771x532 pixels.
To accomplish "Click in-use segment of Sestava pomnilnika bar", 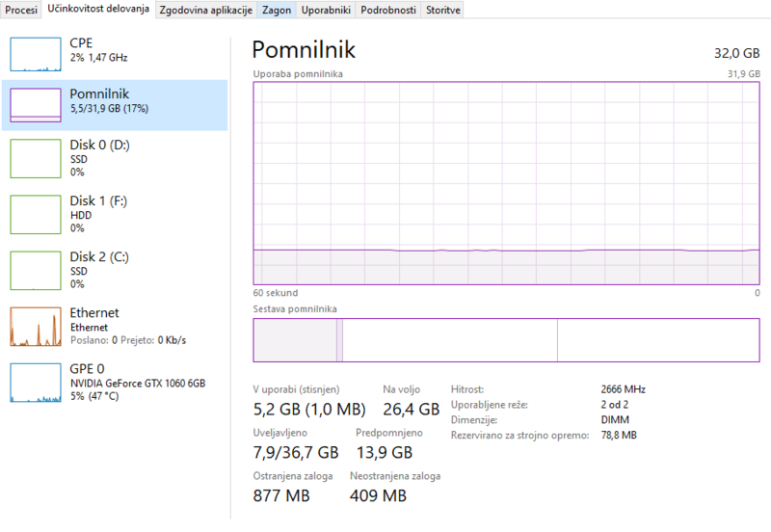I will 294,340.
